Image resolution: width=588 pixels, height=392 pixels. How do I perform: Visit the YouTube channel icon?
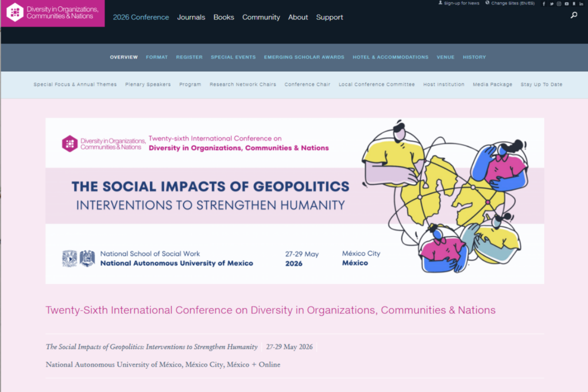click(x=566, y=3)
